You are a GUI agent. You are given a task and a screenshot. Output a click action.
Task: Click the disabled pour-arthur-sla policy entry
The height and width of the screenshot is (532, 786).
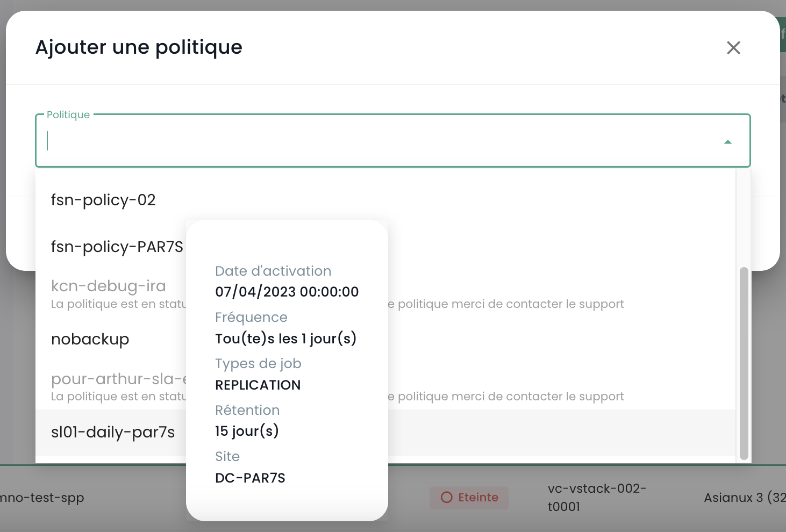point(118,379)
